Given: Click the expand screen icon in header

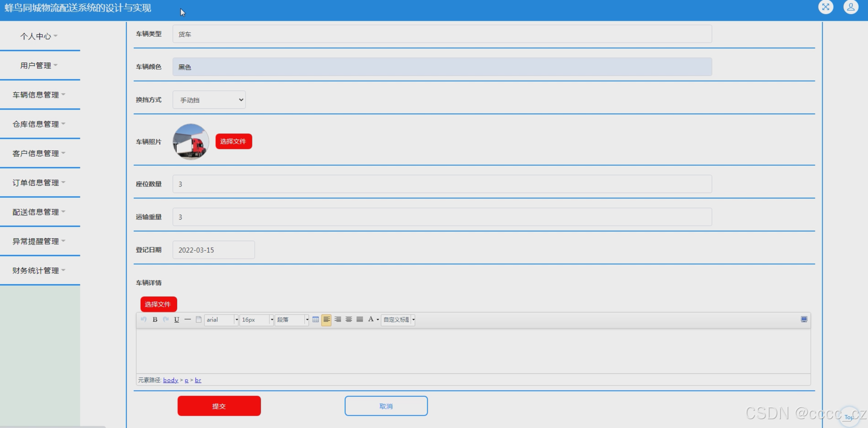Looking at the screenshot, I should (825, 7).
